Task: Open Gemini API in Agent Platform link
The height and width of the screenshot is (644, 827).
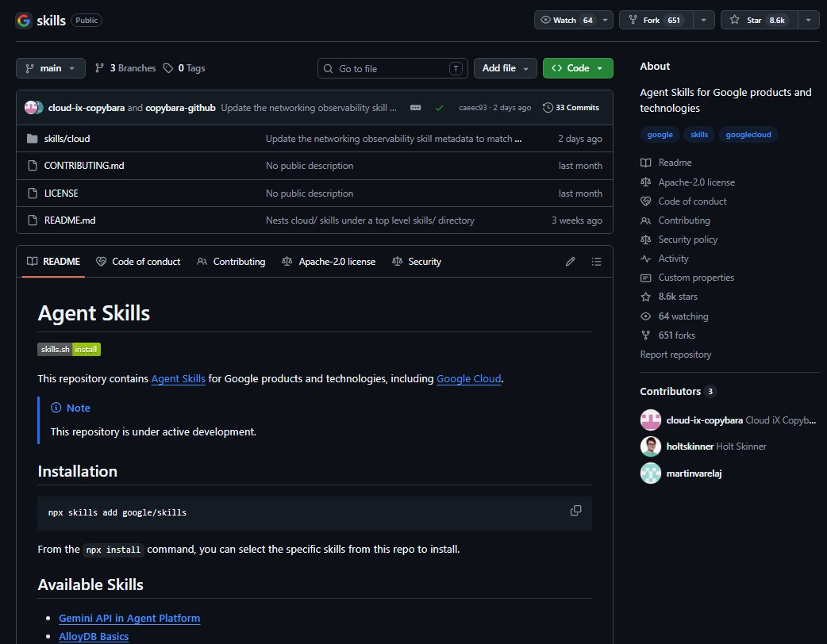Action: (x=129, y=618)
